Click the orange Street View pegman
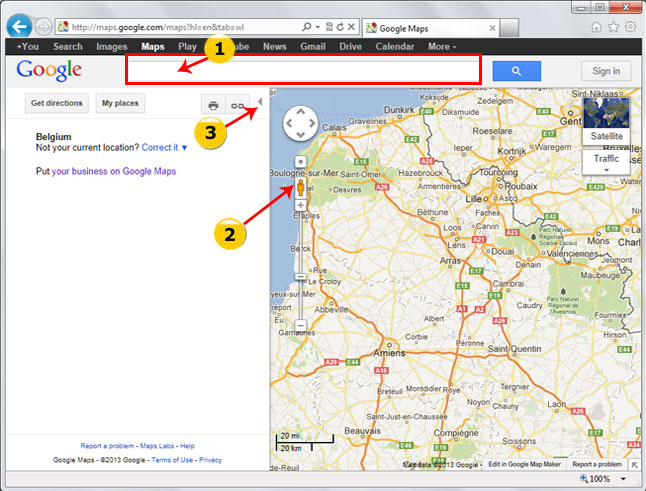The width and height of the screenshot is (646, 491). click(301, 188)
